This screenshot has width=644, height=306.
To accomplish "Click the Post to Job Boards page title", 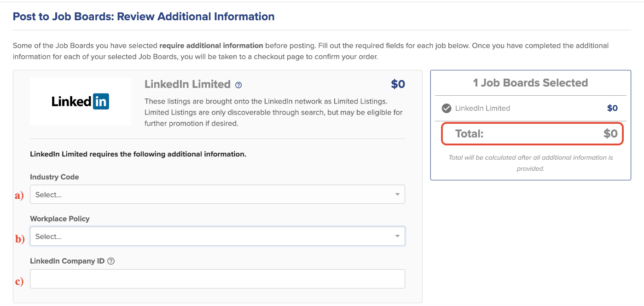I will (x=144, y=17).
